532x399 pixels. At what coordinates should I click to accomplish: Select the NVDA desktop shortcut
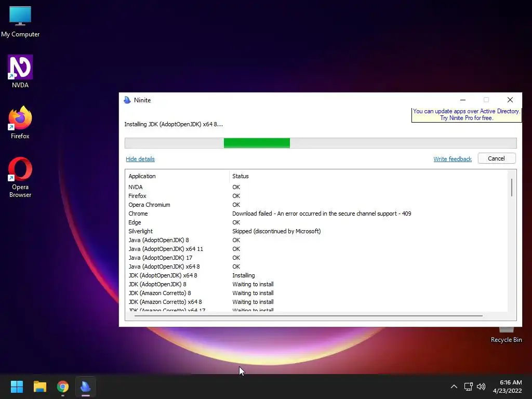point(20,72)
